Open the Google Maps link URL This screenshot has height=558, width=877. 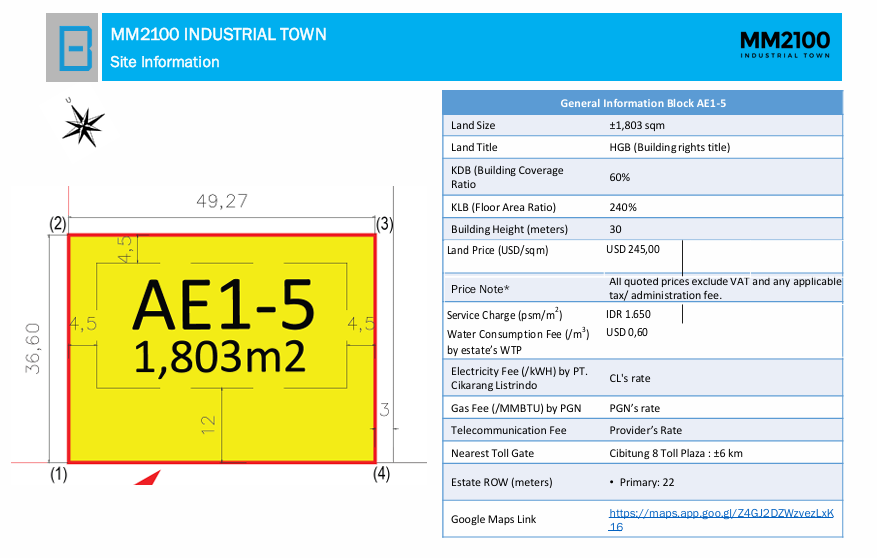coord(721,519)
